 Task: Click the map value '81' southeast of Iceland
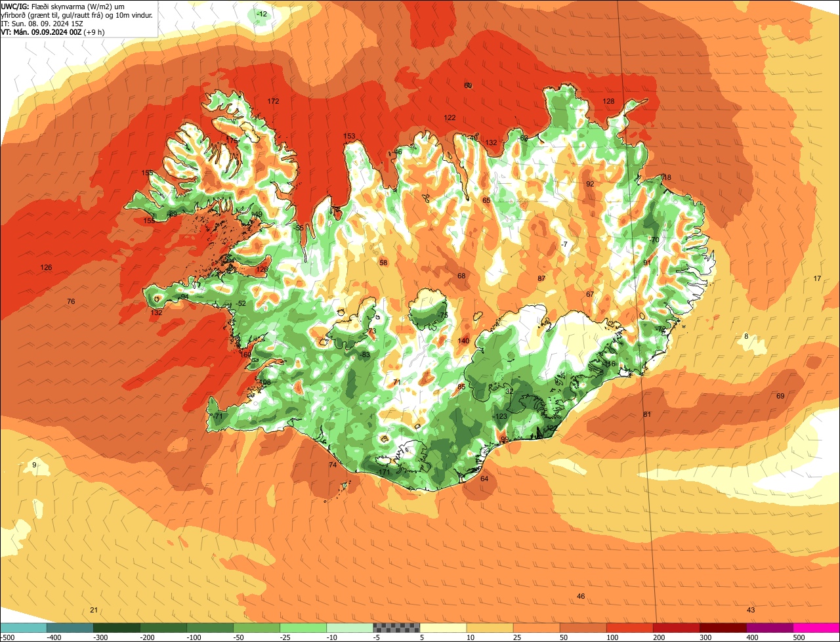click(x=646, y=414)
